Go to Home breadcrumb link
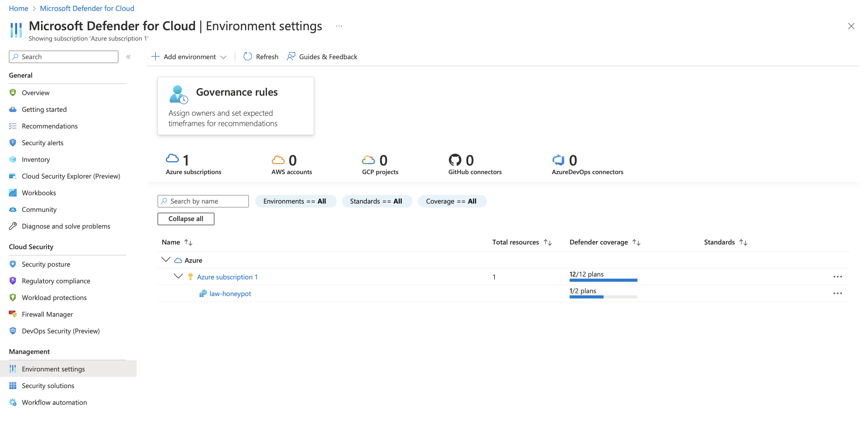The width and height of the screenshot is (868, 428). [x=19, y=8]
